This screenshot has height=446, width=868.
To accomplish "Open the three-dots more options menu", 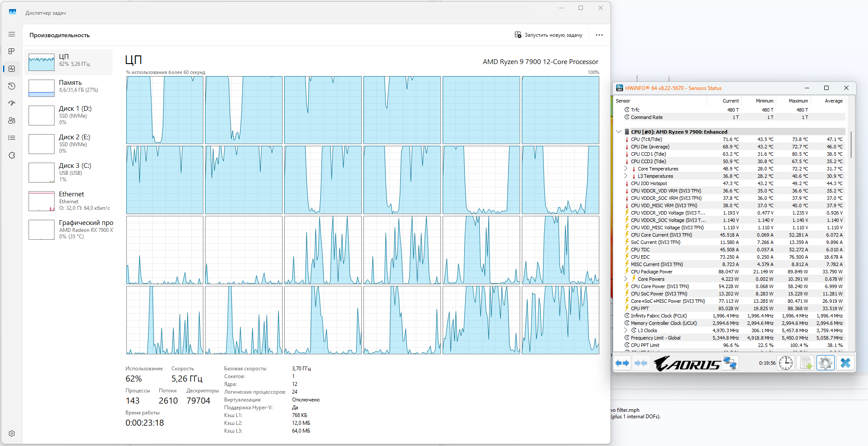I will pyautogui.click(x=599, y=35).
